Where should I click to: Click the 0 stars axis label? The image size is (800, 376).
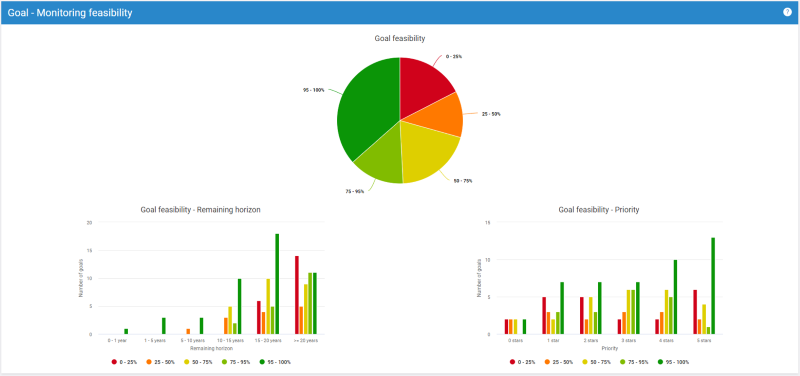coord(515,340)
